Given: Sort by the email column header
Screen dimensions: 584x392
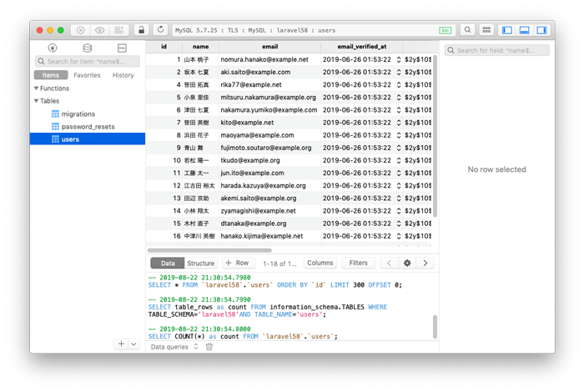Looking at the screenshot, I should point(269,47).
